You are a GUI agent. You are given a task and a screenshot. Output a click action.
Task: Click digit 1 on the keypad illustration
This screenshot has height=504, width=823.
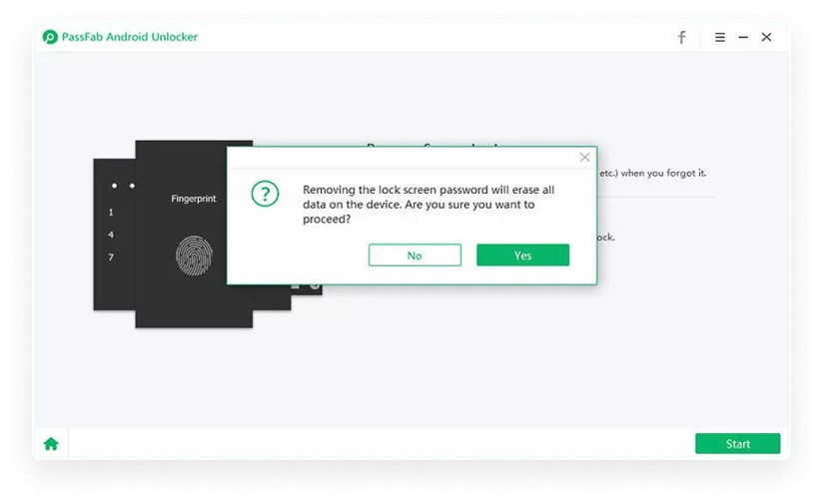pos(111,212)
